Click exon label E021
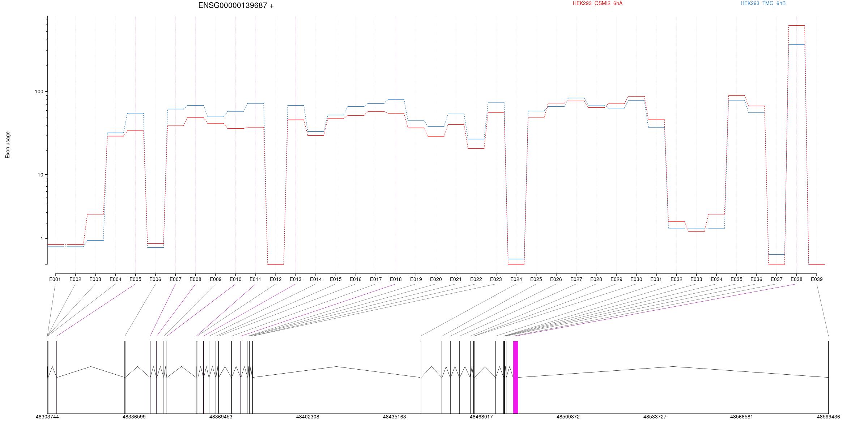This screenshot has height=434, width=868. [456, 279]
